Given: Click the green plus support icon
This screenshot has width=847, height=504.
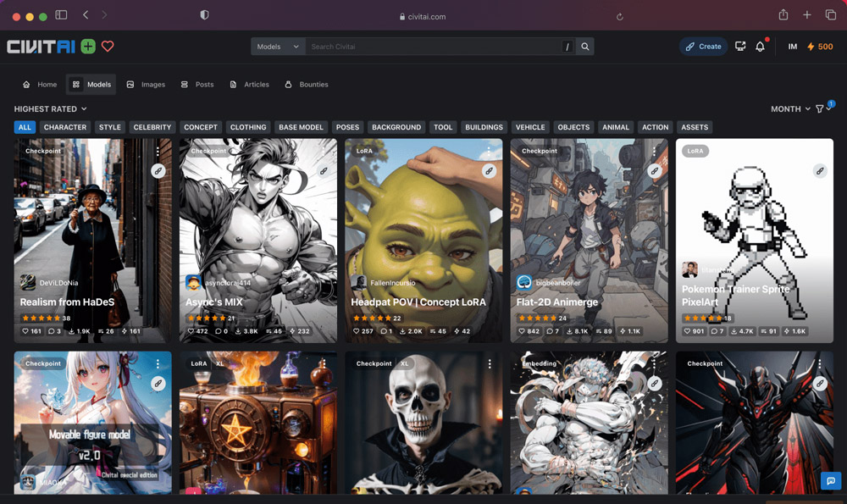Looking at the screenshot, I should (88, 47).
